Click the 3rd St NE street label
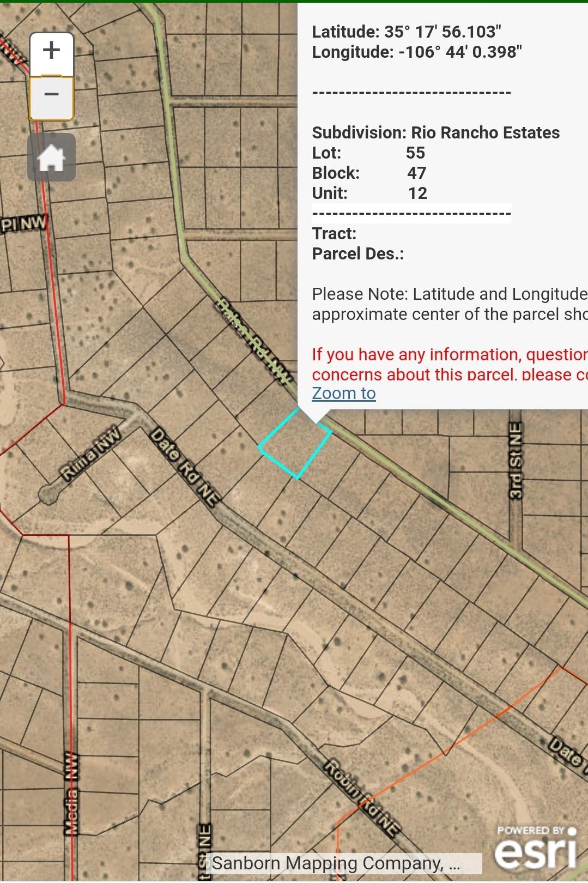 pos(516,461)
